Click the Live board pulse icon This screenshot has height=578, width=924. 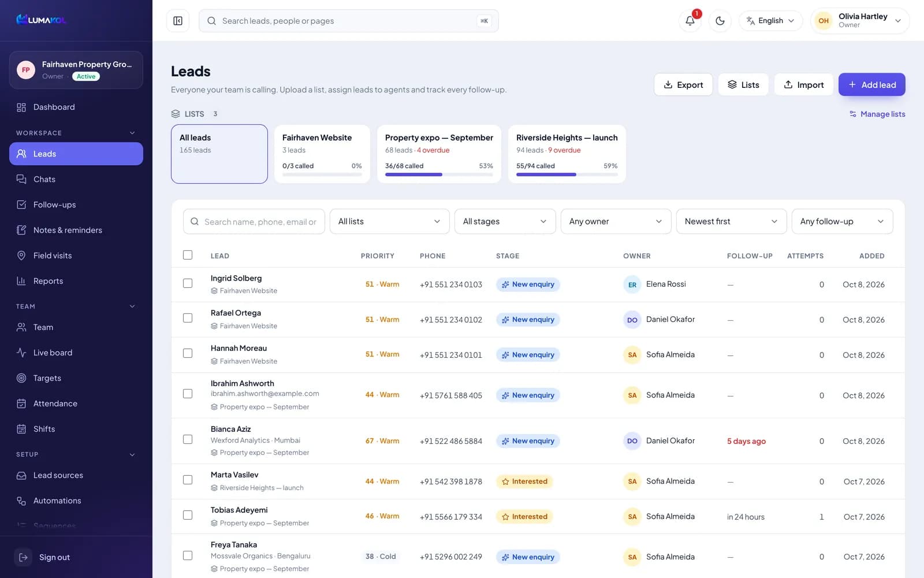point(21,353)
